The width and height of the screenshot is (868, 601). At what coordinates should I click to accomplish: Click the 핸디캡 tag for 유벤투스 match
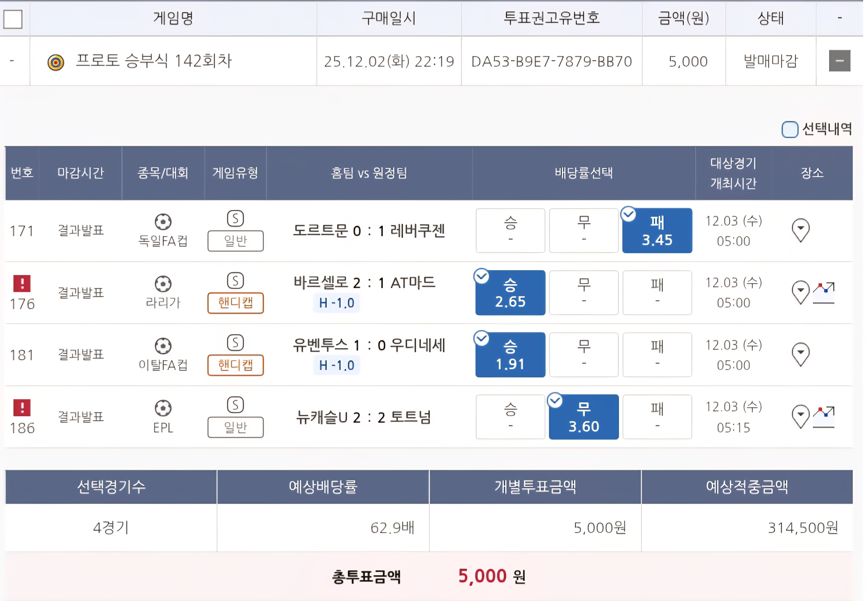tap(235, 365)
